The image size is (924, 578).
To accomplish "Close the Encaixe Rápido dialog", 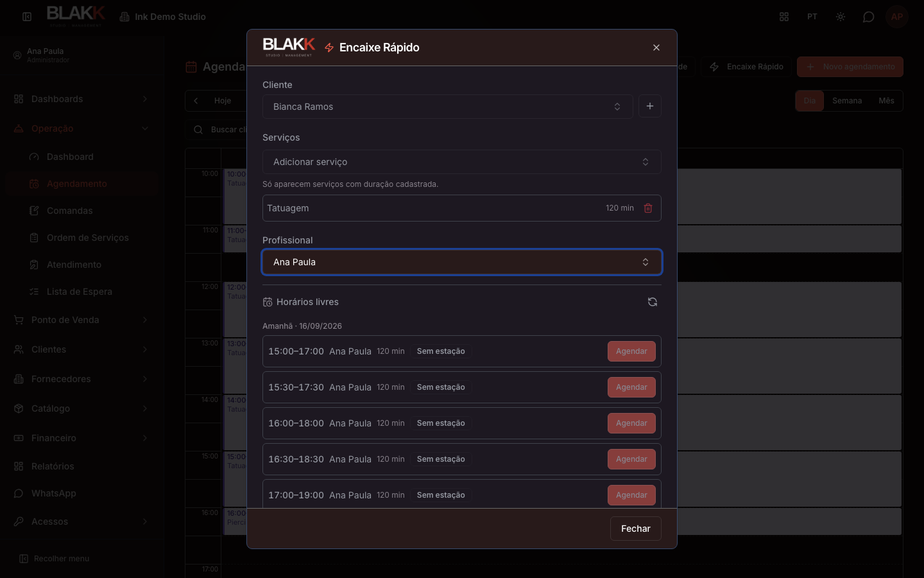I will [x=656, y=48].
